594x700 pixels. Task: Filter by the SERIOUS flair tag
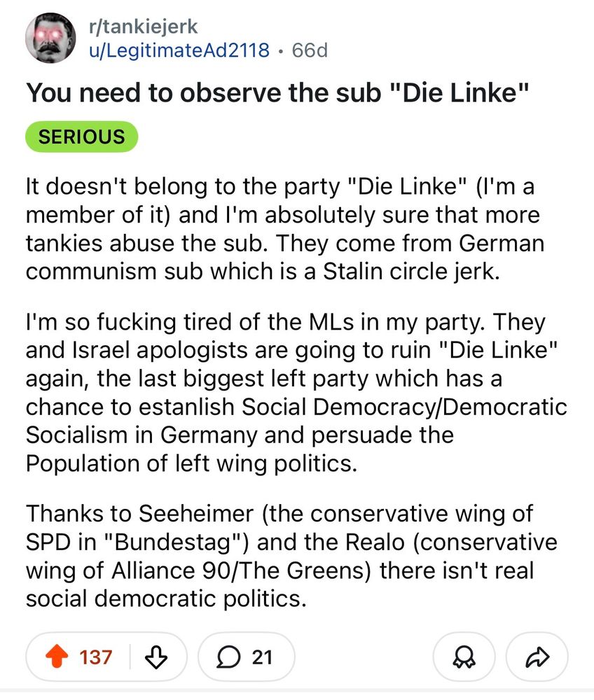81,136
